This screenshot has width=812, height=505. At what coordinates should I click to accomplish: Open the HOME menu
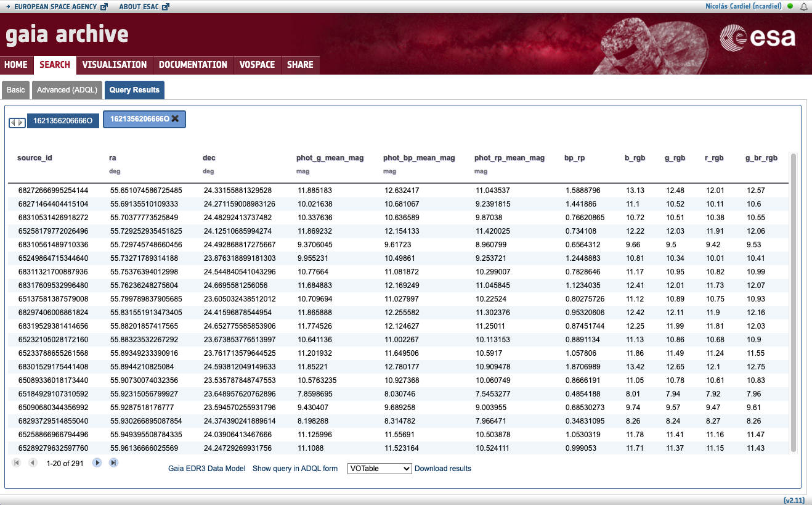tap(16, 65)
